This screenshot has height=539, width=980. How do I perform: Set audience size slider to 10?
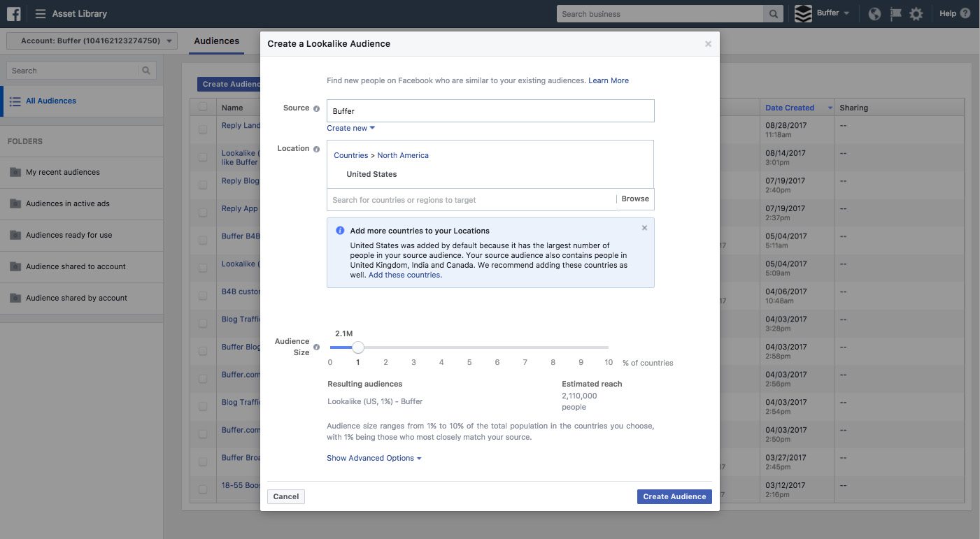pos(609,347)
